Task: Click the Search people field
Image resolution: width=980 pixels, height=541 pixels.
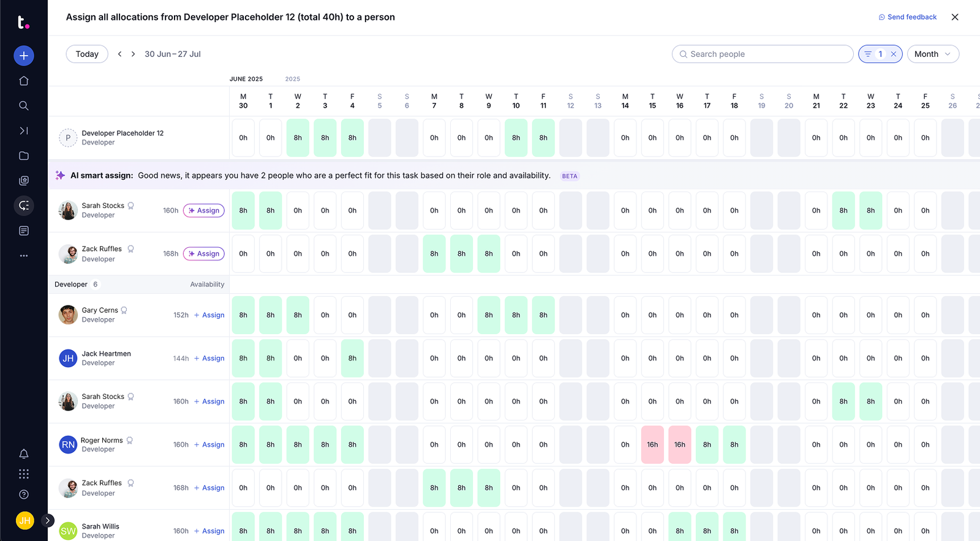Action: click(x=763, y=54)
